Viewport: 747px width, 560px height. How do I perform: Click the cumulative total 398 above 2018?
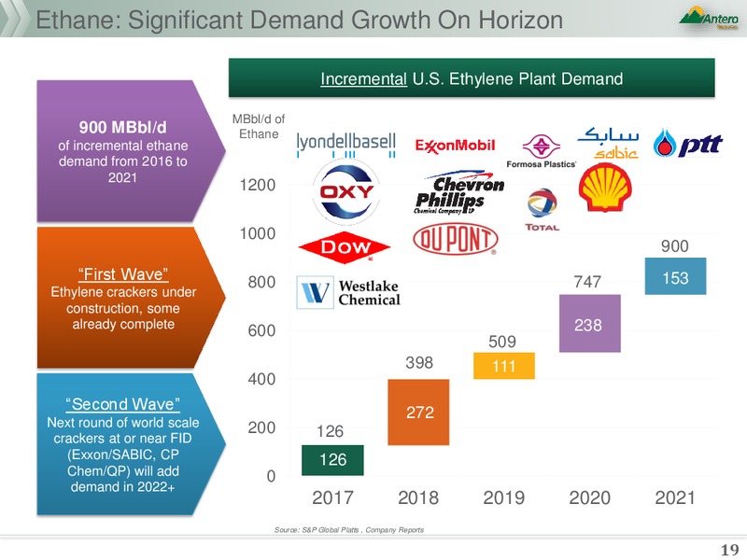pos(419,363)
